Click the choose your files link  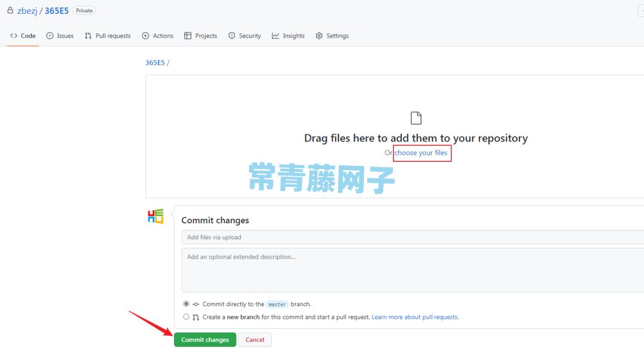421,153
